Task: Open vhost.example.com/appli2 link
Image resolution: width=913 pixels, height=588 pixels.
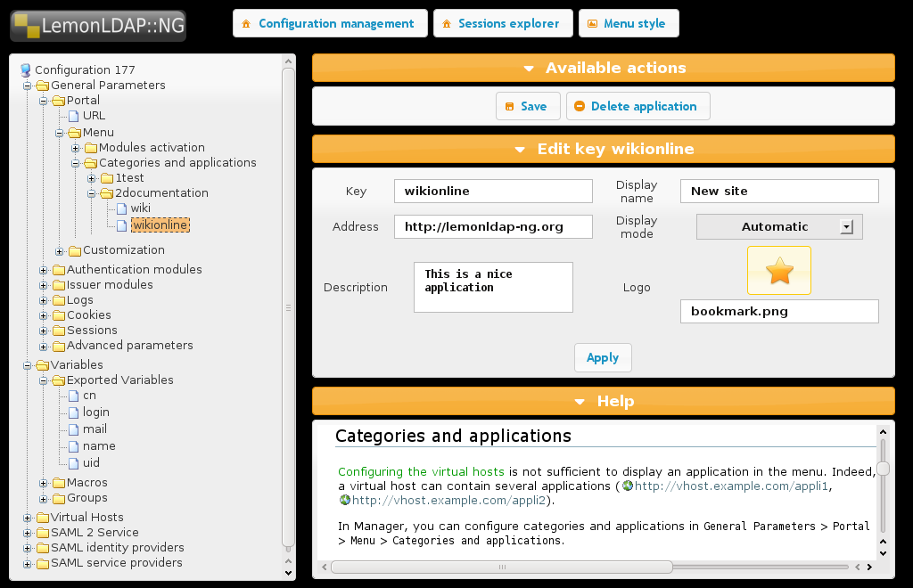Action: [448, 500]
